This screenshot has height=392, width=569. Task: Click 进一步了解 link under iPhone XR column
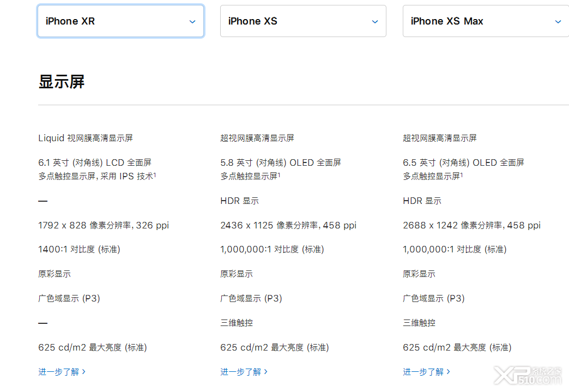click(62, 372)
